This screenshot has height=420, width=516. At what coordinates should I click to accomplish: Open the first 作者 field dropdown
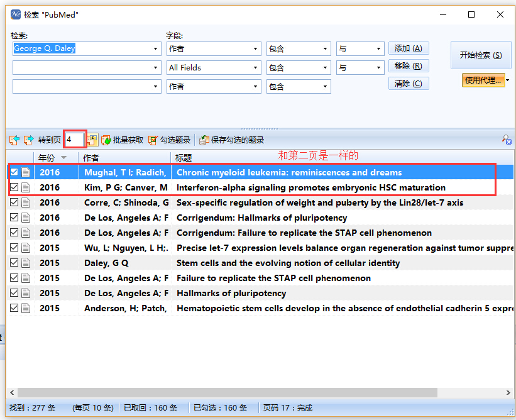point(255,48)
